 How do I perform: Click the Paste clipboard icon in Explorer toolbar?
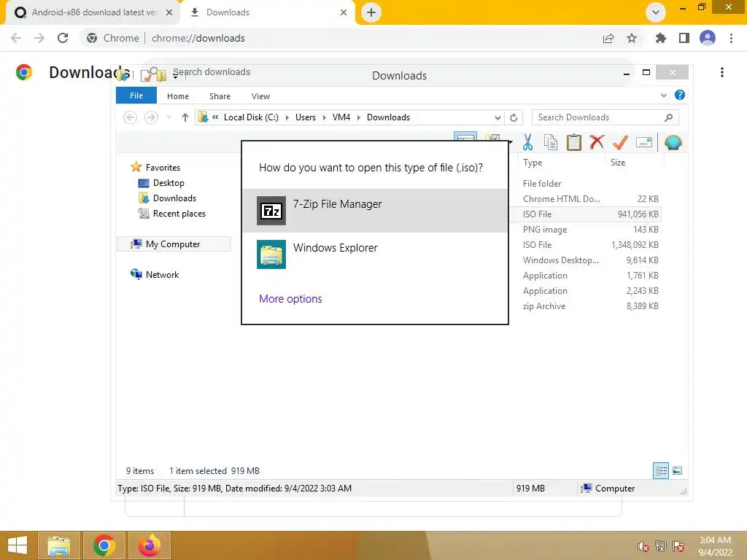click(x=573, y=142)
